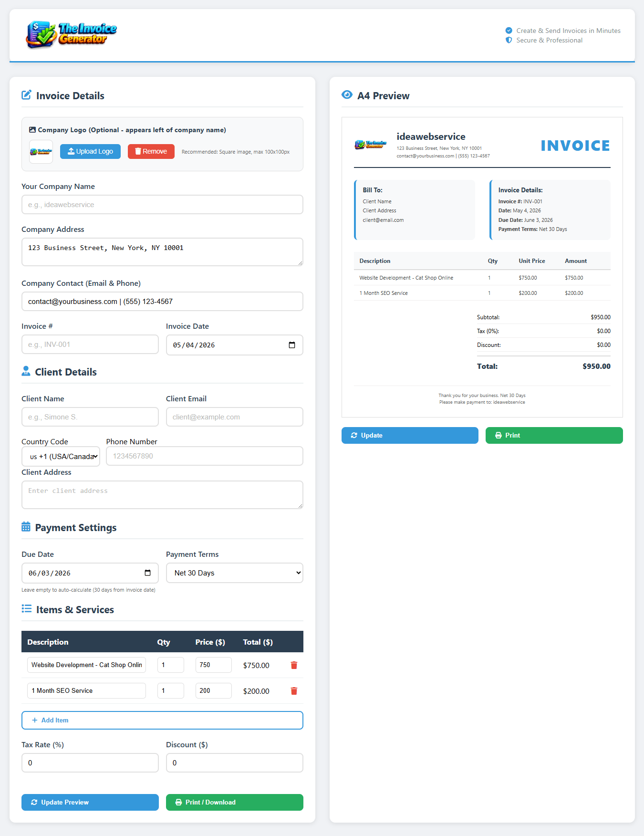Click the 750 price field
This screenshot has width=644, height=836.
[213, 665]
